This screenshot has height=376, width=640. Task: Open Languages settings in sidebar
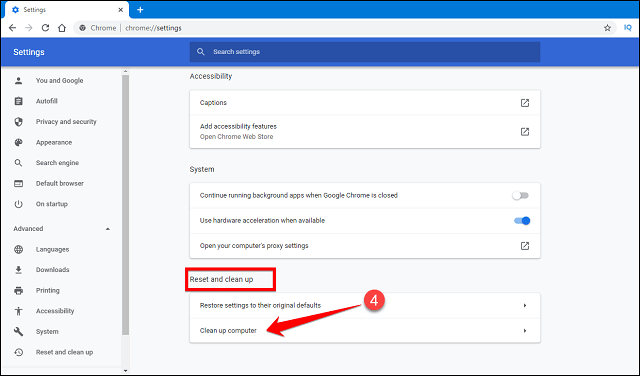[52, 249]
